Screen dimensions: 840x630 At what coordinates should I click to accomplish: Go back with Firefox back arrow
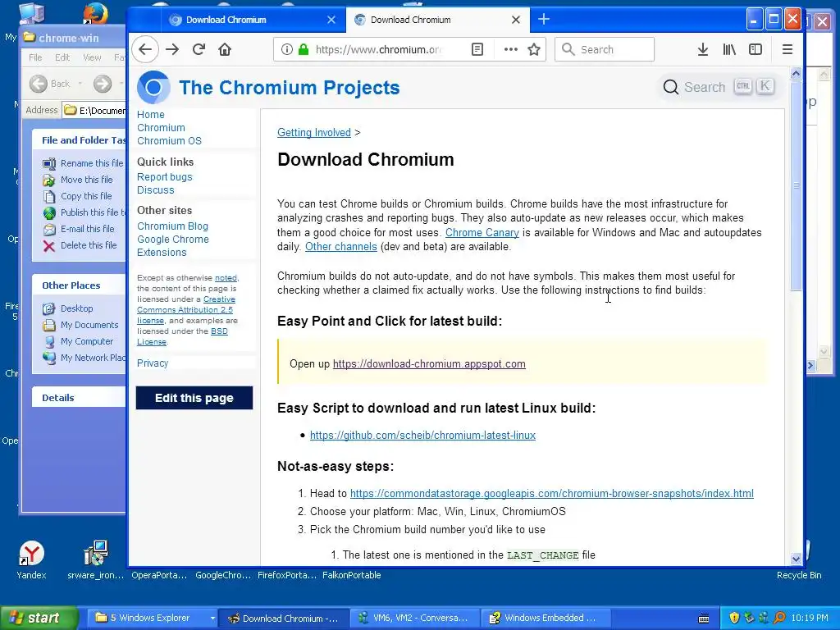point(145,49)
